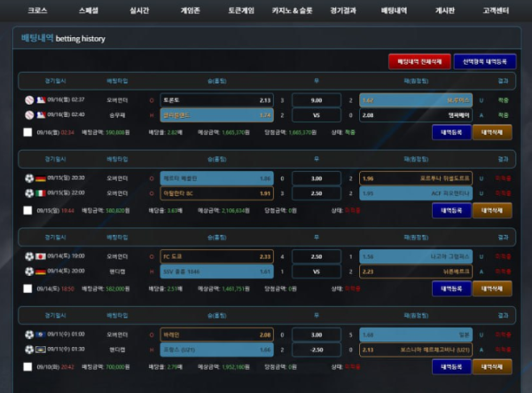Select 바레인 2.08 odds cell
Image resolution: width=532 pixels, height=393 pixels.
tap(217, 334)
